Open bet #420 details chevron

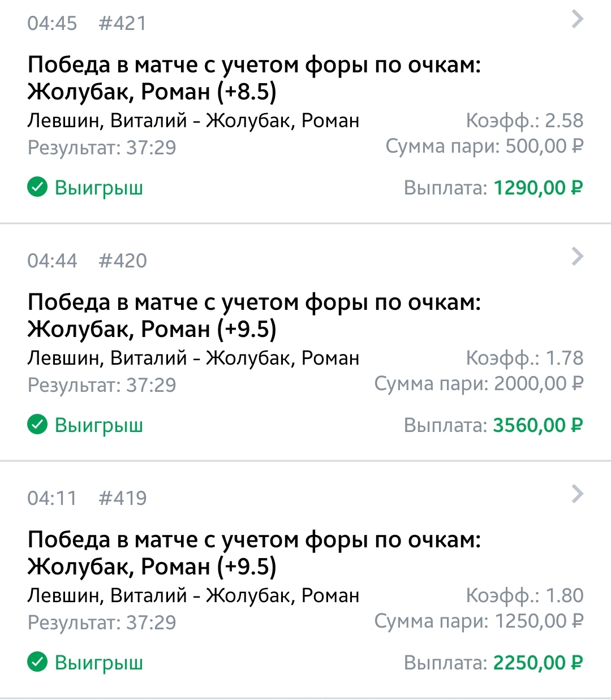tap(577, 257)
